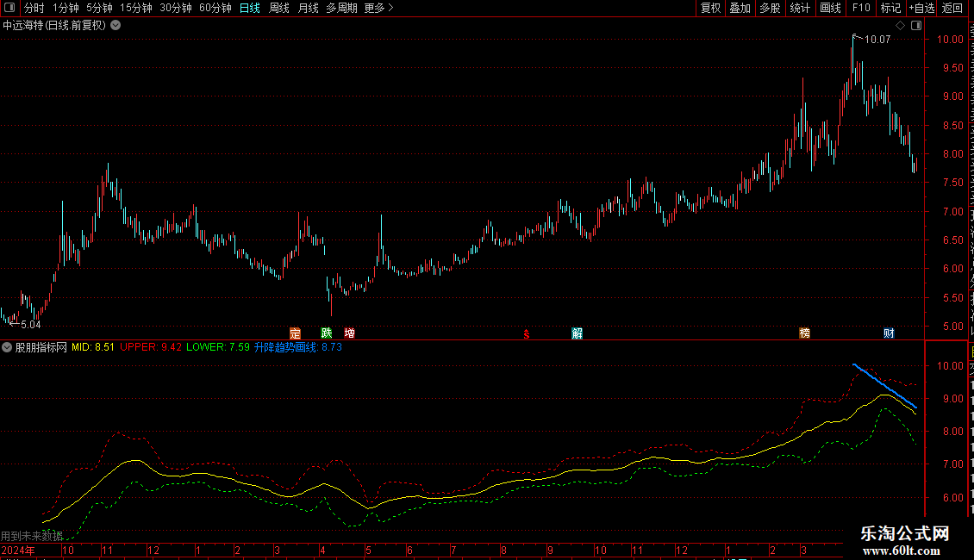Add stock via +自选 button
974x560 pixels.
(x=921, y=8)
